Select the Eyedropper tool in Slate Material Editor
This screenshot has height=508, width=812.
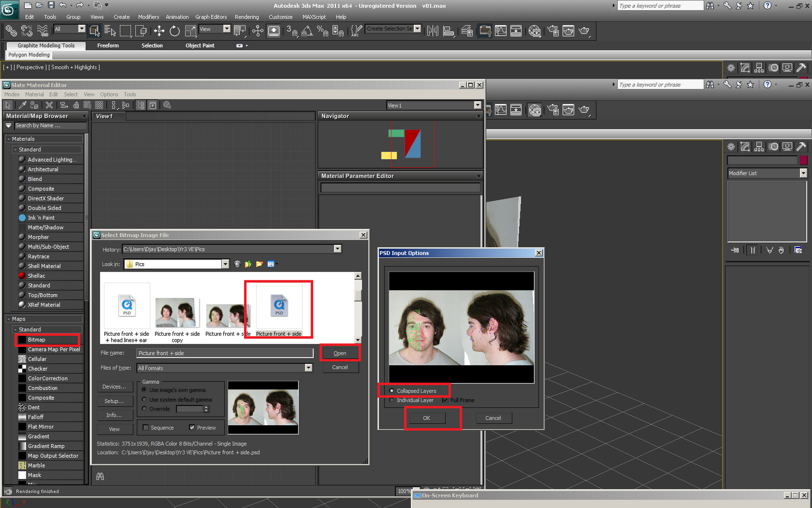point(22,105)
